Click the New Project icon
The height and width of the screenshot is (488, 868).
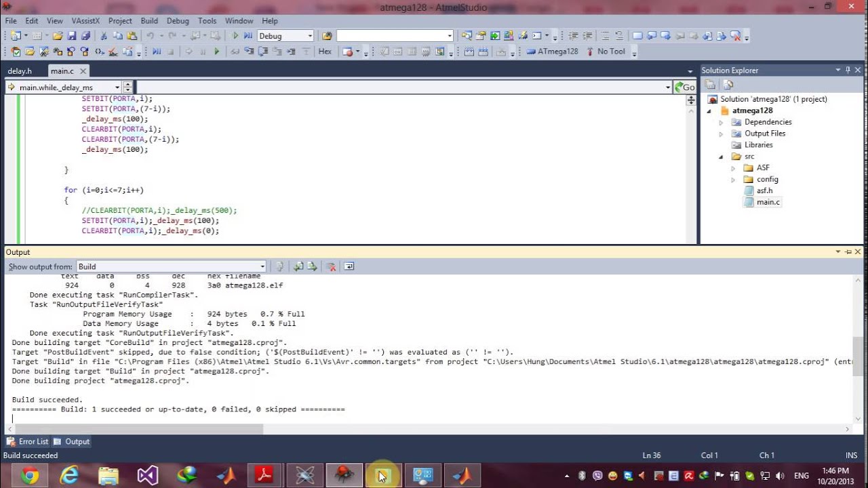tap(16, 36)
